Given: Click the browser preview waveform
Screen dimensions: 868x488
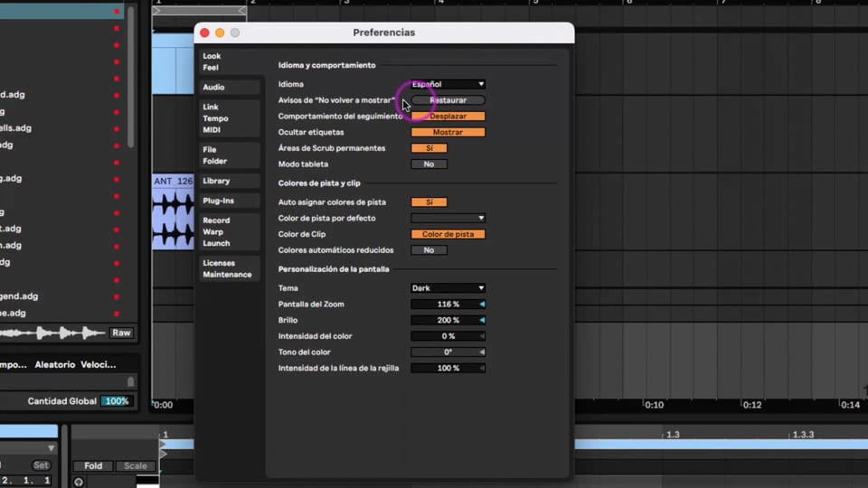Looking at the screenshot, I should (52, 333).
